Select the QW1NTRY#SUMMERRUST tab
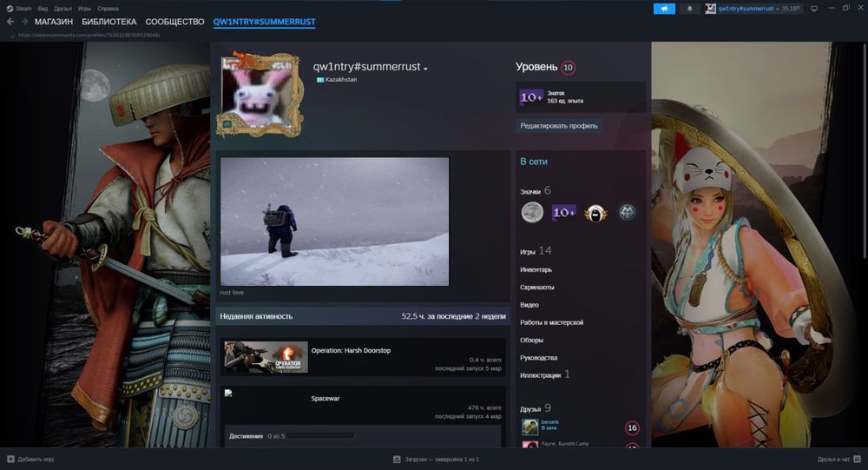 264,22
